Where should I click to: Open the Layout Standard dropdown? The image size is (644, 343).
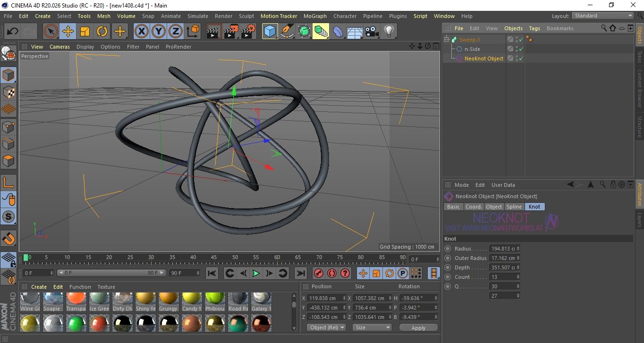point(603,16)
